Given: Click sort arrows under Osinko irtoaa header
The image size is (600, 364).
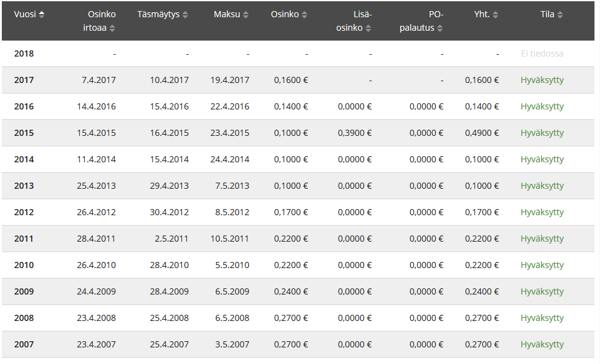Looking at the screenshot, I should click(112, 28).
